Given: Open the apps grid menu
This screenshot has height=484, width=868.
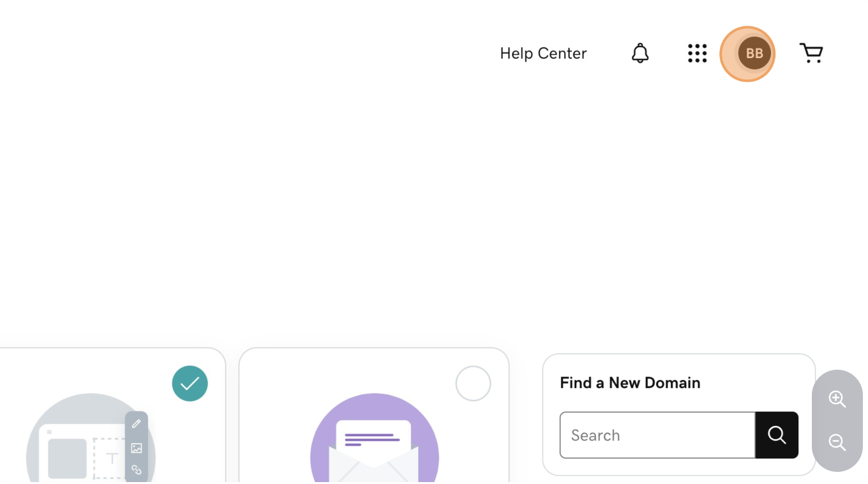Looking at the screenshot, I should point(697,53).
